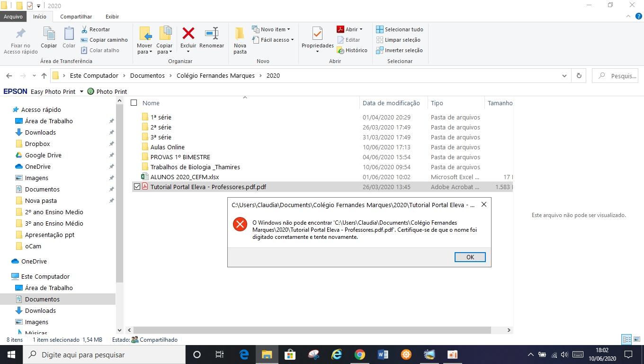The image size is (644, 364).
Task: Expand address bar history dropdown
Action: 564,76
